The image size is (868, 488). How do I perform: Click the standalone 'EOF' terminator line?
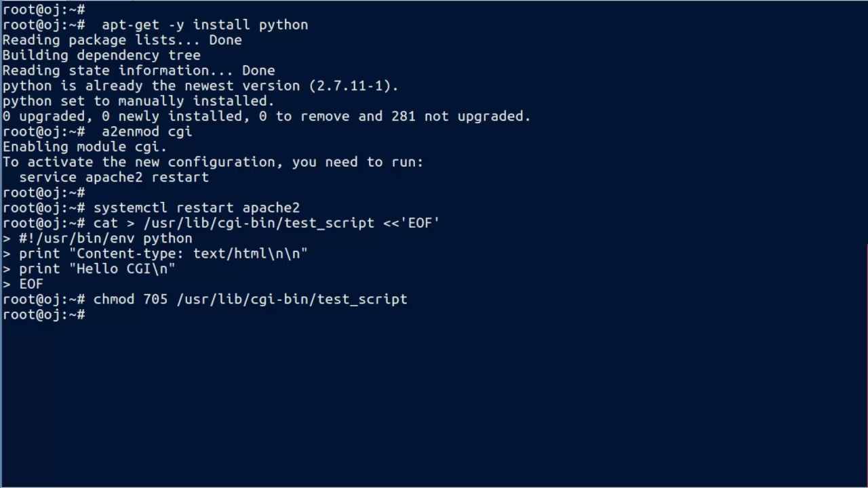tap(31, 284)
